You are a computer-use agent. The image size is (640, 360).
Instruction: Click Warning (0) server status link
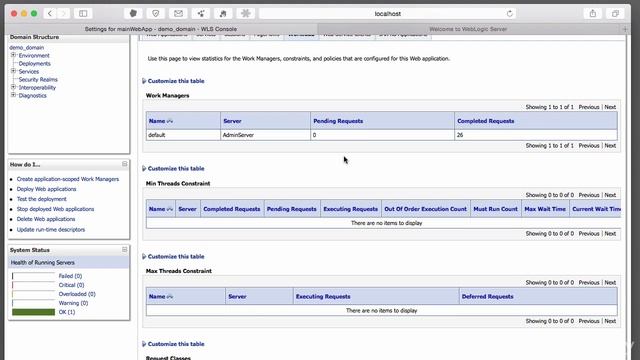[x=73, y=303]
